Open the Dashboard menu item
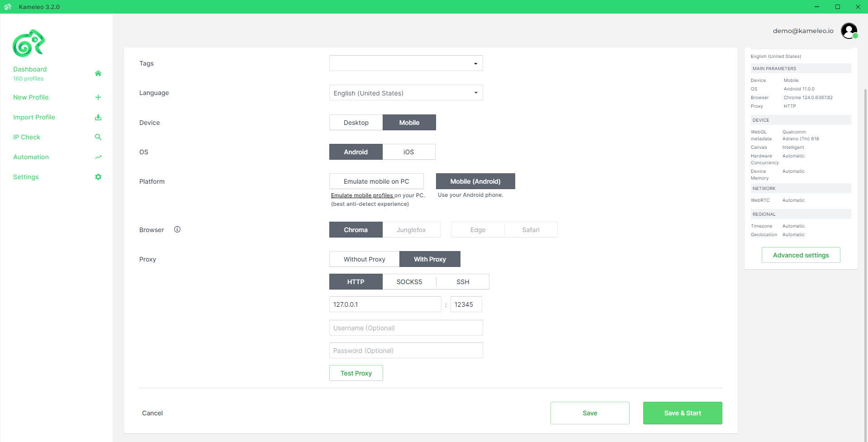The height and width of the screenshot is (442, 868). tap(30, 69)
